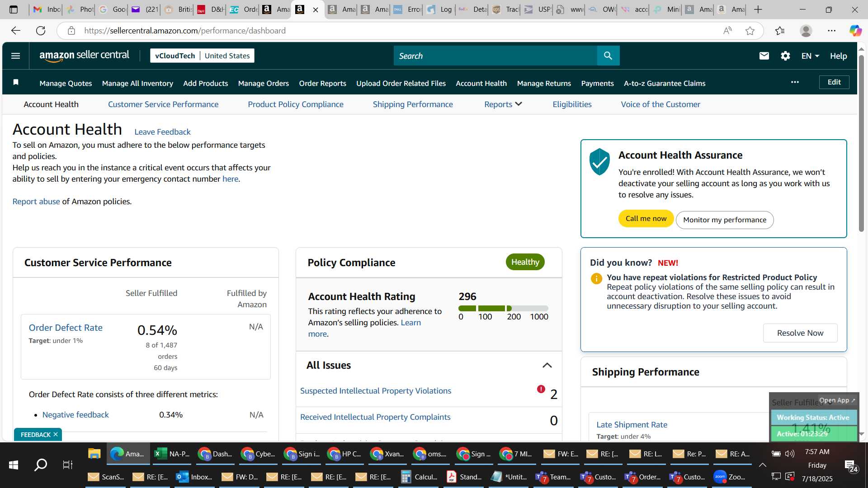Open the Calculator taskbar item
Viewport: 868px width, 488px height.
click(x=419, y=477)
